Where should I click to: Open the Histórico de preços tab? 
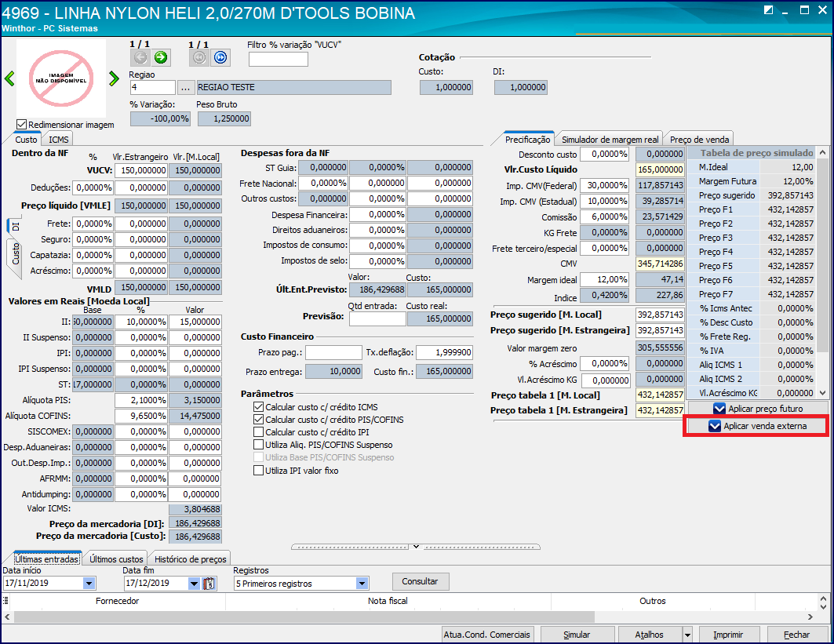(191, 559)
